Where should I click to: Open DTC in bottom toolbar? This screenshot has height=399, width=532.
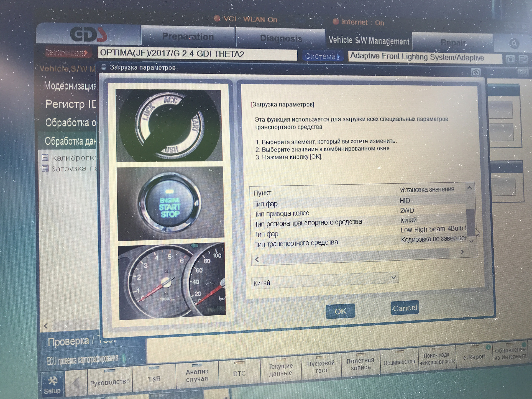click(x=239, y=373)
